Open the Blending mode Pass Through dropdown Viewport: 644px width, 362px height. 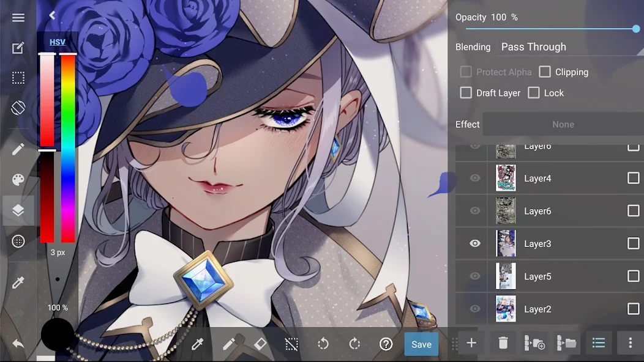(x=533, y=47)
